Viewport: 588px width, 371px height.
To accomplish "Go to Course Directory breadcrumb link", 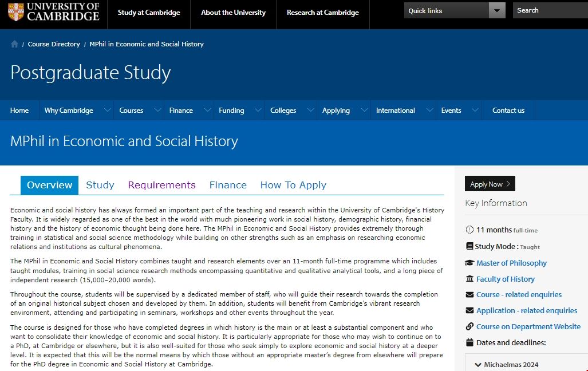I will 54,44.
